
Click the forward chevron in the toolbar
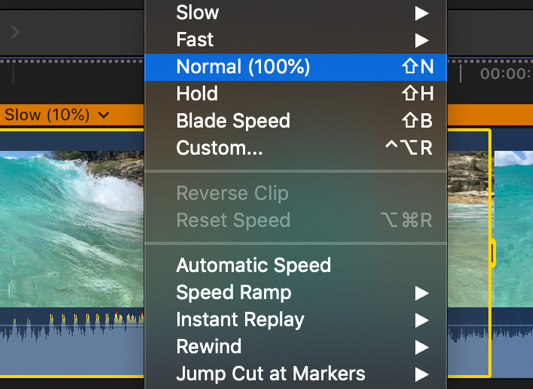click(15, 32)
